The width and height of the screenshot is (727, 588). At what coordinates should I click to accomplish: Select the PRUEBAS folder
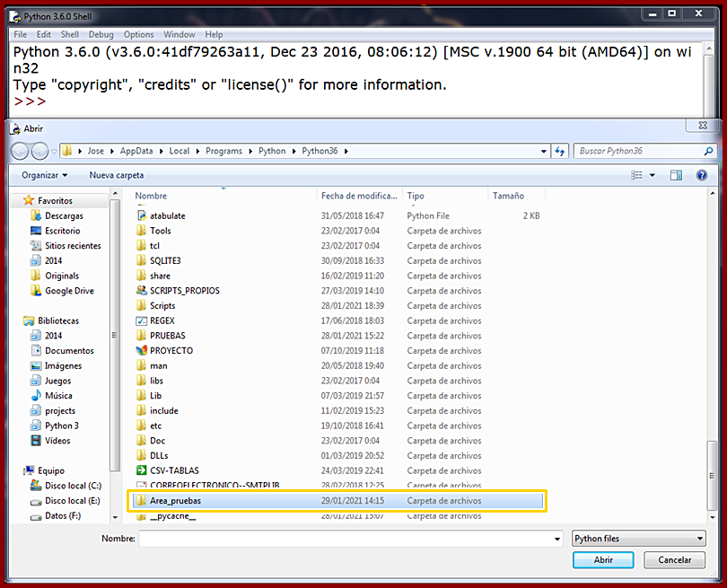point(167,336)
